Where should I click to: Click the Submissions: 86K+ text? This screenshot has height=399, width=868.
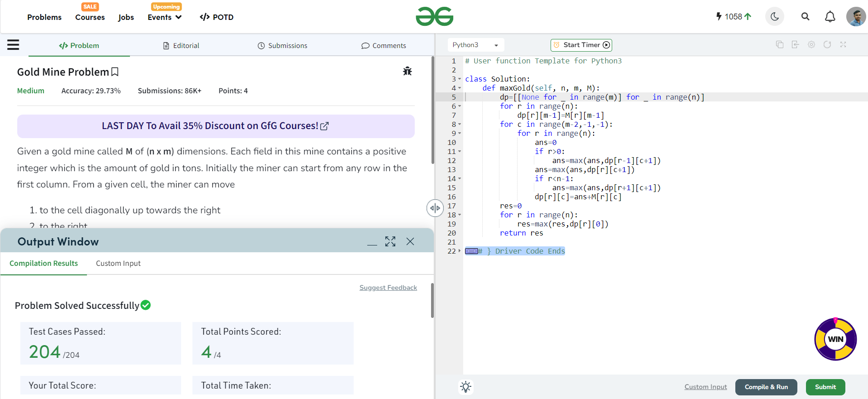point(170,91)
